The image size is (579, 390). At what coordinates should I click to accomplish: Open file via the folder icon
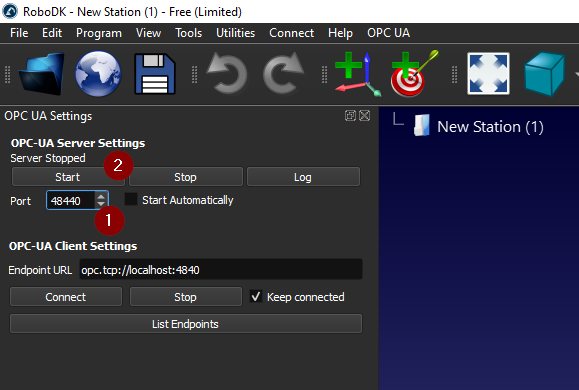point(41,74)
